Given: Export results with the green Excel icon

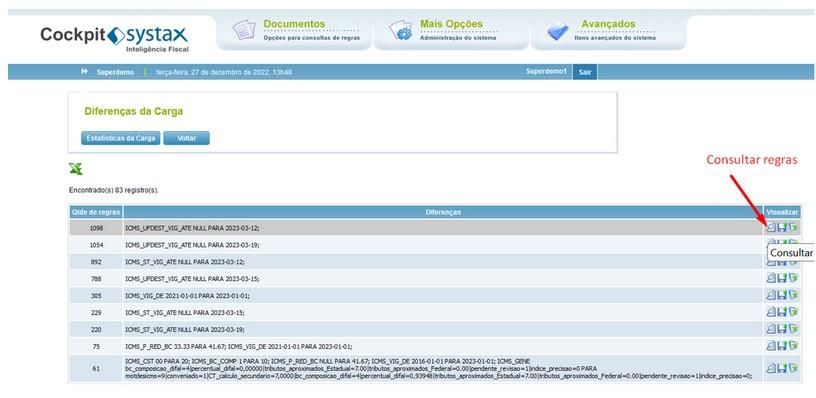Looking at the screenshot, I should tap(75, 169).
